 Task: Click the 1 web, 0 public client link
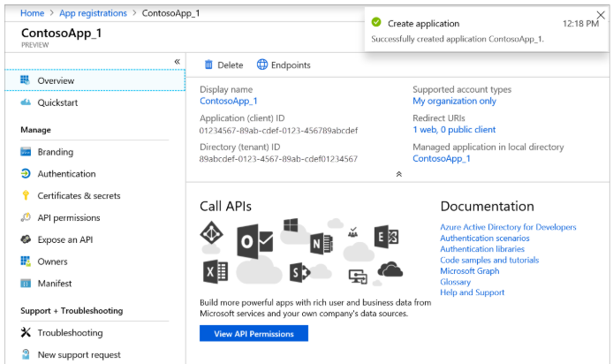tap(454, 129)
